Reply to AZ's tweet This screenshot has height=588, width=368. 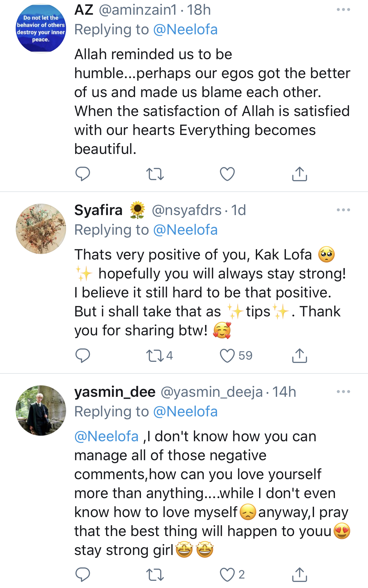[x=82, y=174]
